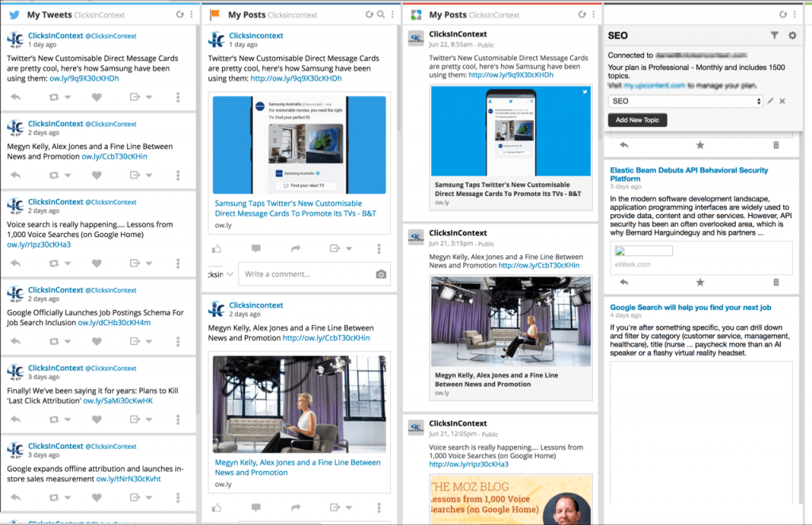
Task: Expand retweet options on Samsung tweet
Action: pos(67,98)
